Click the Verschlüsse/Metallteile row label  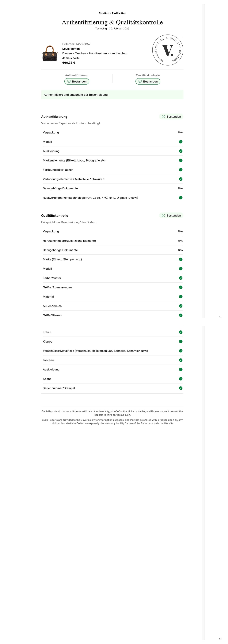coord(95,351)
